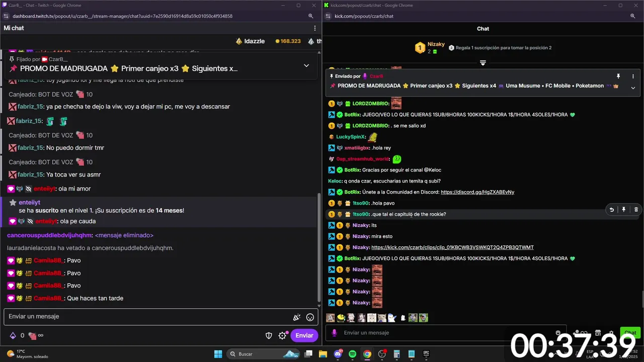Click the 168.323 points value in Twitch header
The width and height of the screenshot is (644, 362).
point(288,41)
